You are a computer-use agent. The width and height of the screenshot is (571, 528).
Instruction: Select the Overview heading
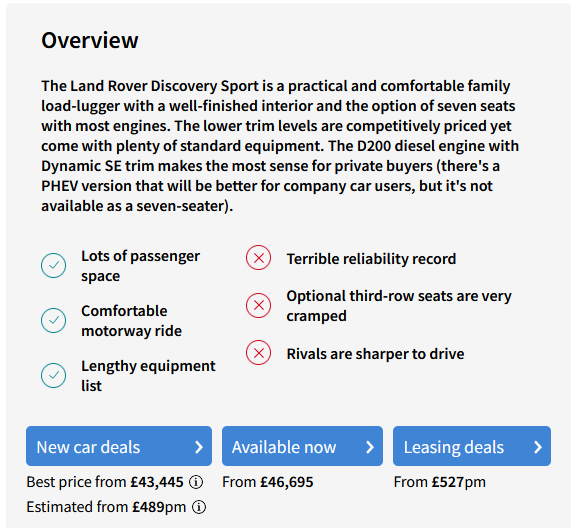(x=90, y=40)
